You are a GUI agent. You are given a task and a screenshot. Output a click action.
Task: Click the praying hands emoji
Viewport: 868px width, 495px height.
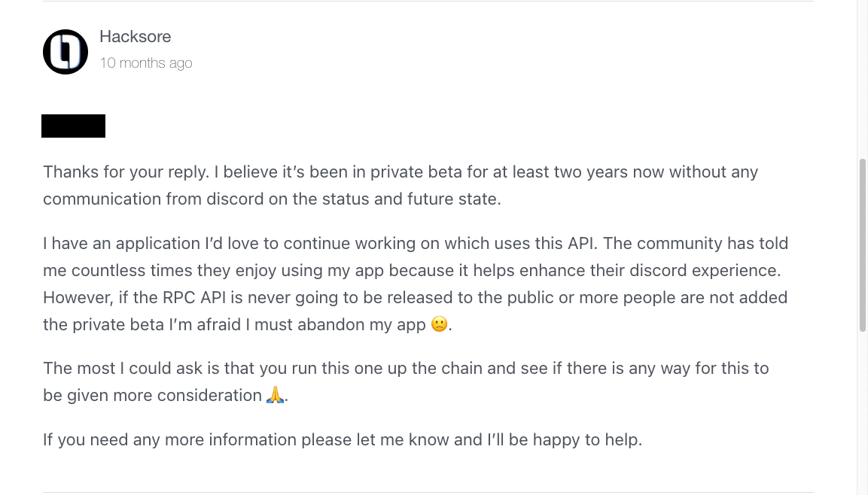click(275, 395)
